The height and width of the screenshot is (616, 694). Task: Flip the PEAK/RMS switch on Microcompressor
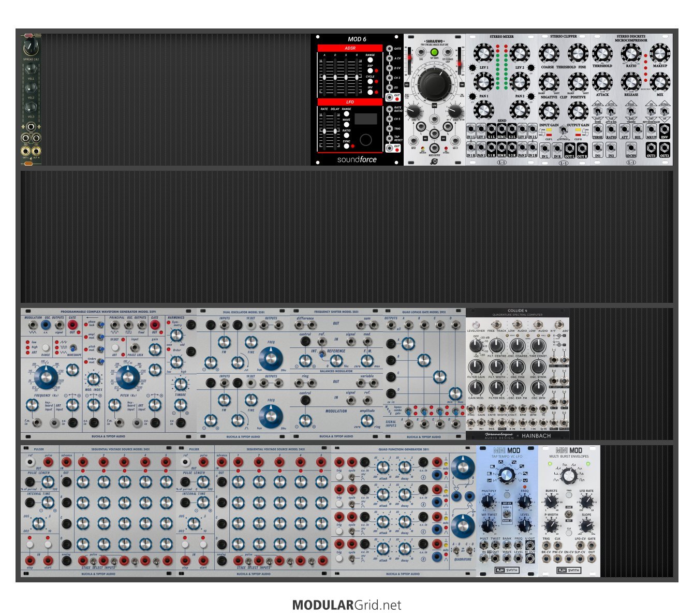pos(631,110)
